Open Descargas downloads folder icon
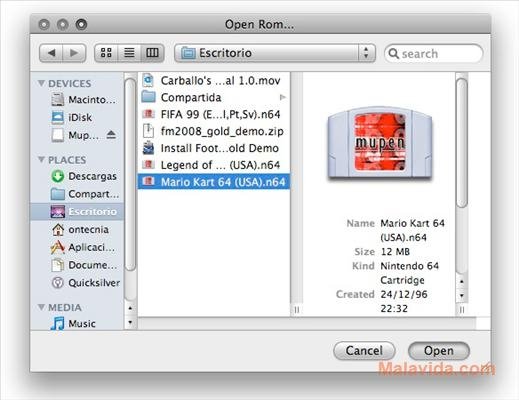Viewport: 519px width, 400px height. (x=58, y=176)
